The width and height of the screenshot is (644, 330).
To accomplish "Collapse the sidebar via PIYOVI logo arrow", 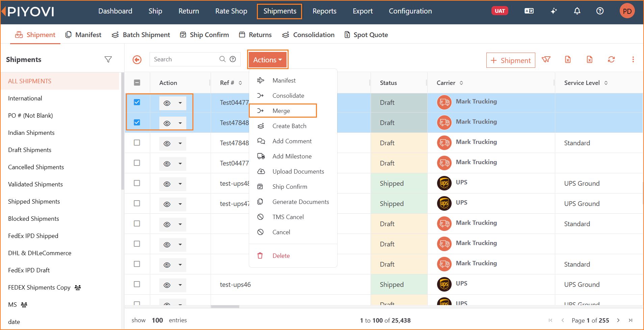I will [3, 11].
